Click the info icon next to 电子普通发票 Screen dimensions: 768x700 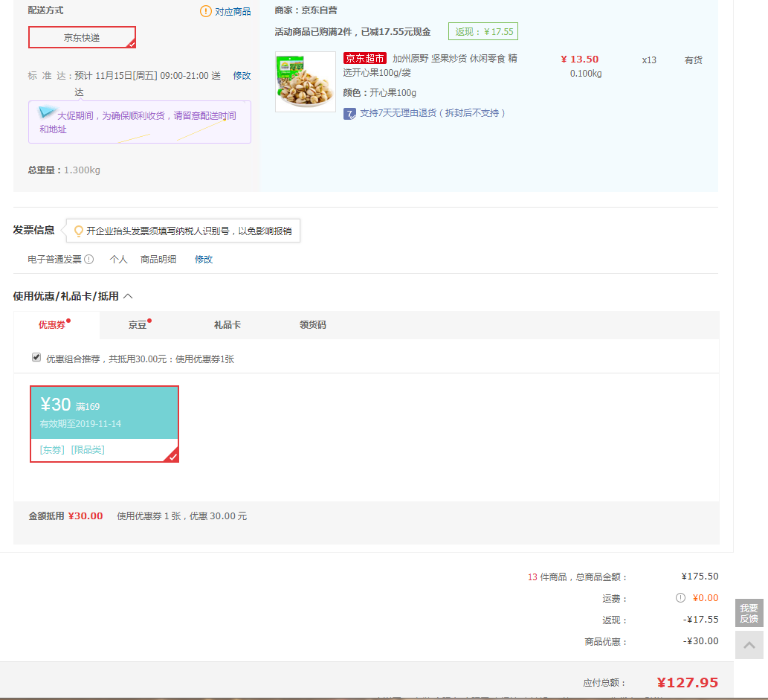coord(88,260)
